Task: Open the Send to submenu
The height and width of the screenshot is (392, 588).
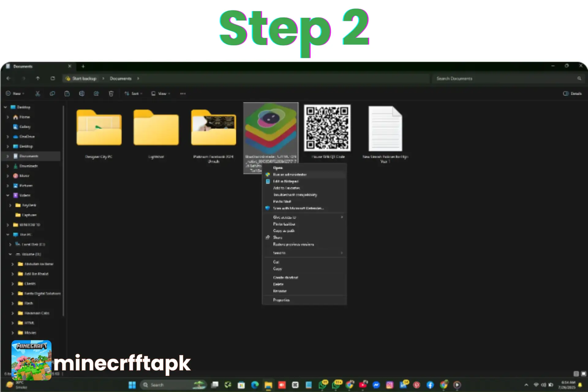Action: pos(304,253)
